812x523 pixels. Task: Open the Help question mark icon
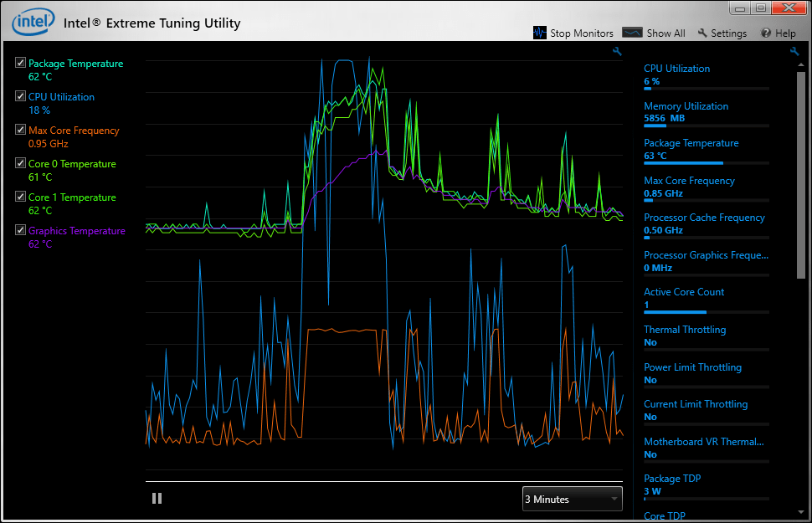pyautogui.click(x=765, y=33)
